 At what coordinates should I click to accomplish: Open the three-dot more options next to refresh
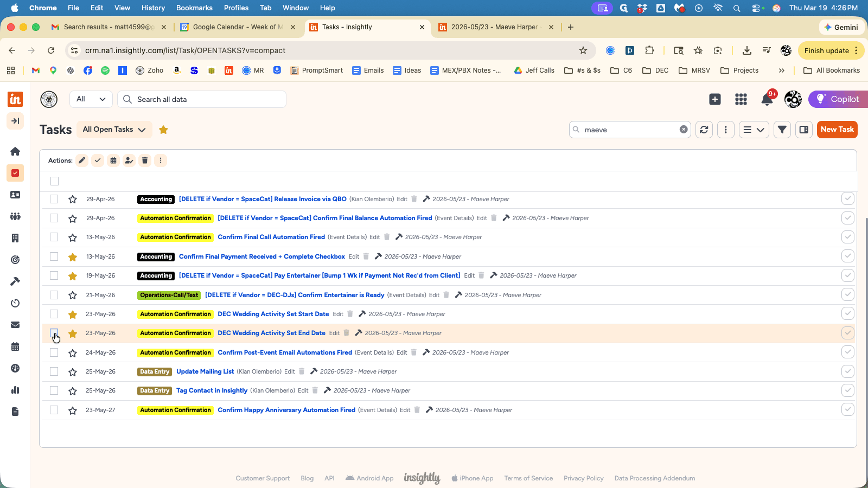point(726,130)
